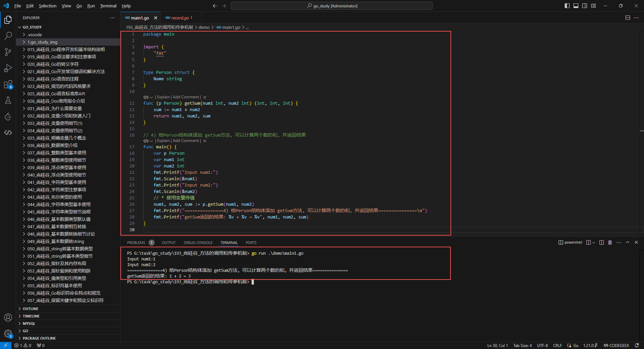The width and height of the screenshot is (644, 349).
Task: Open Explorer Views and More Actions
Action: click(x=112, y=18)
